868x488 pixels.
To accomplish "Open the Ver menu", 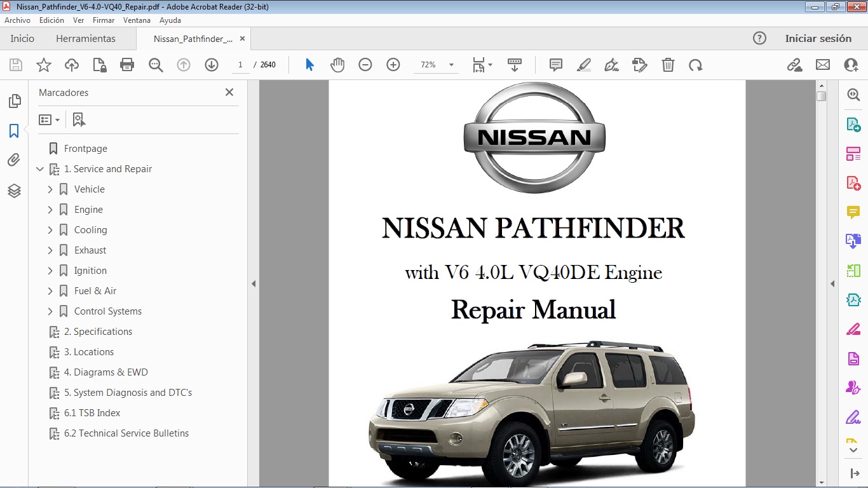I will coord(78,20).
